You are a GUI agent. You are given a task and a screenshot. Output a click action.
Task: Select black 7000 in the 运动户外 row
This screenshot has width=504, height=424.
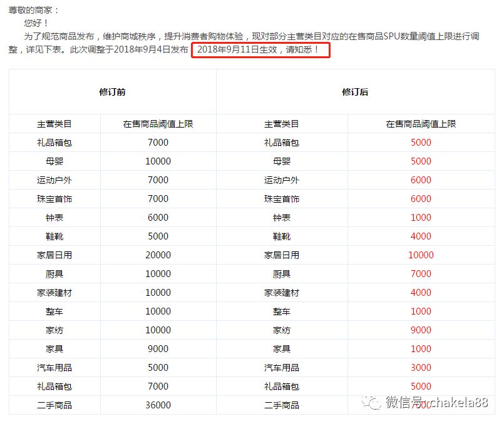(158, 180)
